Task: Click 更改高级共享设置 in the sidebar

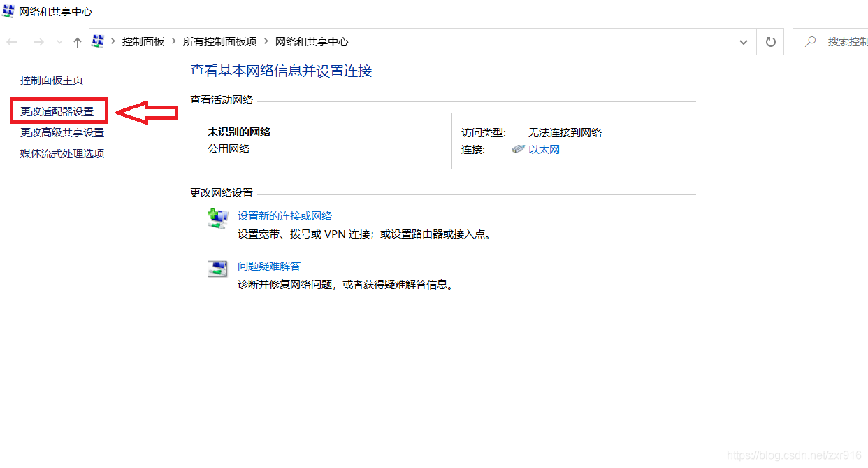Action: pos(62,132)
